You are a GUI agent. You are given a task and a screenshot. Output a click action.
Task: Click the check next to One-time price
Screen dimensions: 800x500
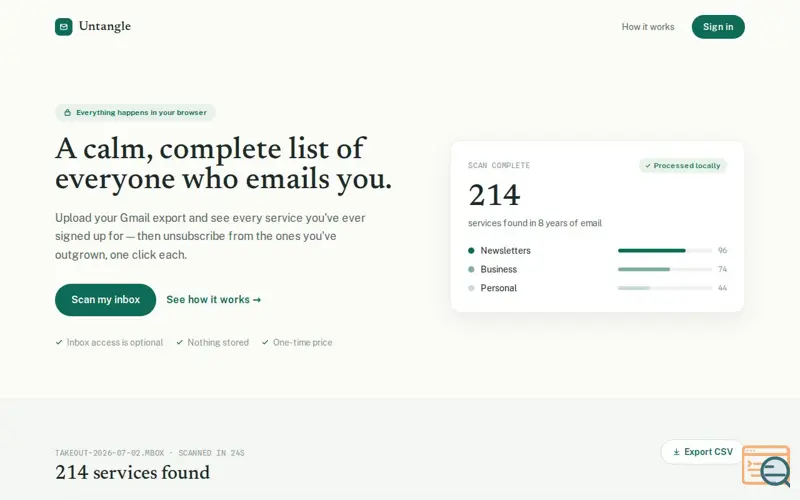point(265,342)
